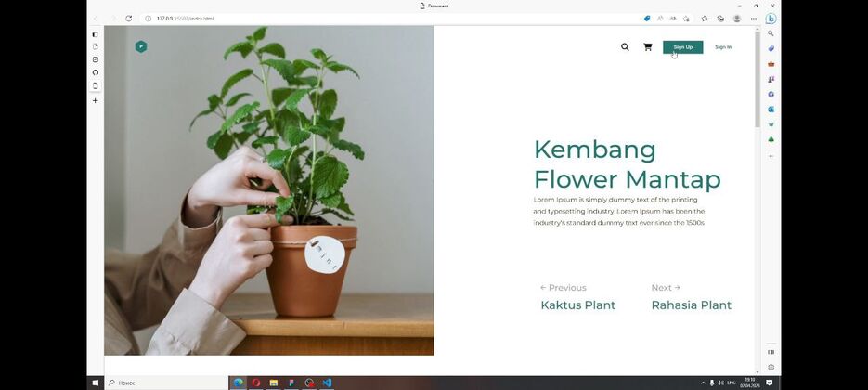
Task: Open the Favorites list icon
Action: click(x=704, y=19)
